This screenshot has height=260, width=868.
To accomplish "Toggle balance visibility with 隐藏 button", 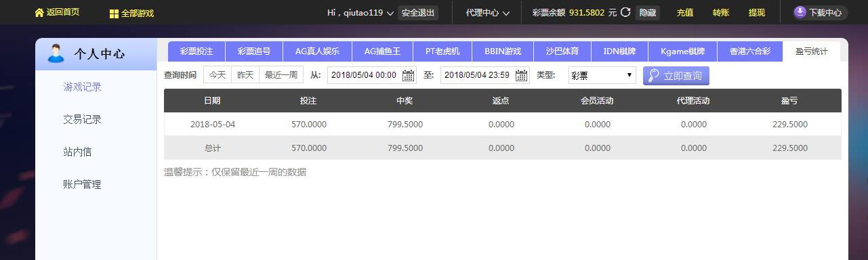I will pyautogui.click(x=648, y=13).
